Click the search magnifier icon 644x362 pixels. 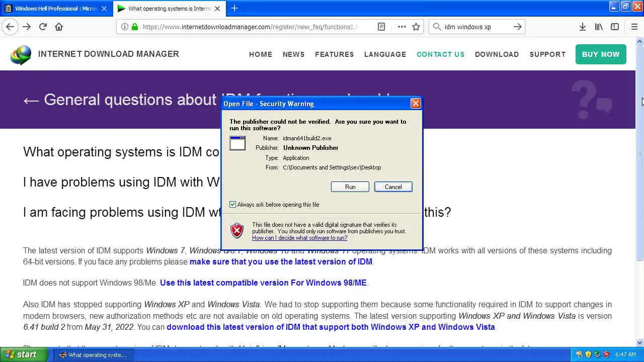click(437, 27)
